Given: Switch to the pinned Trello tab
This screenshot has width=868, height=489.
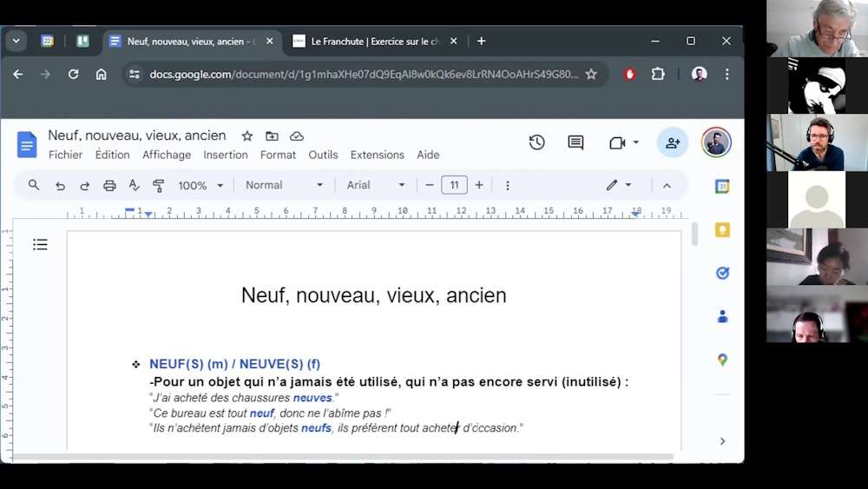Looking at the screenshot, I should point(82,41).
